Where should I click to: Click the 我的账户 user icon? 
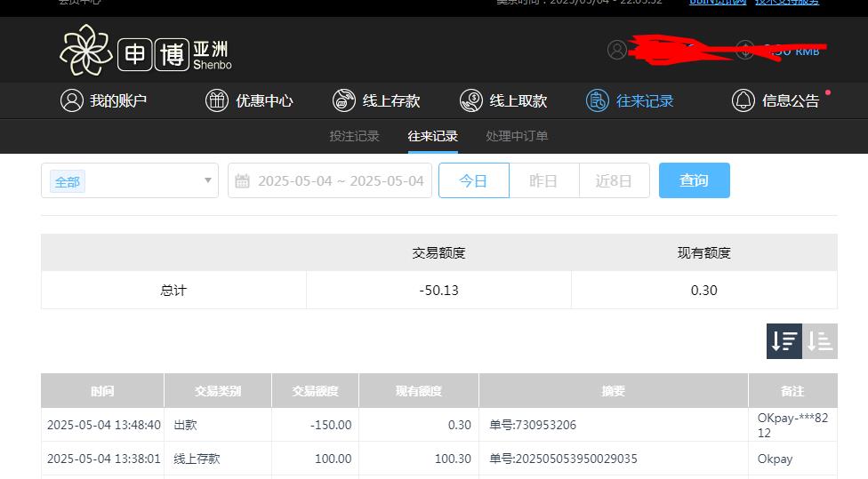(x=72, y=100)
